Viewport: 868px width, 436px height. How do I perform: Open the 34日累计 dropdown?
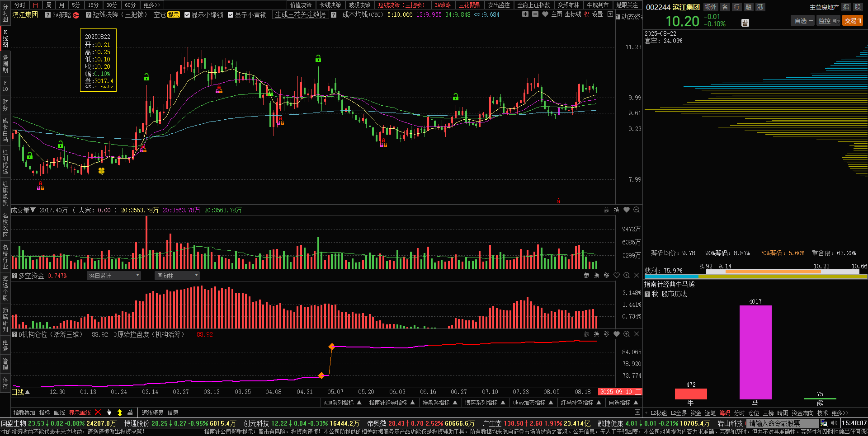114,276
